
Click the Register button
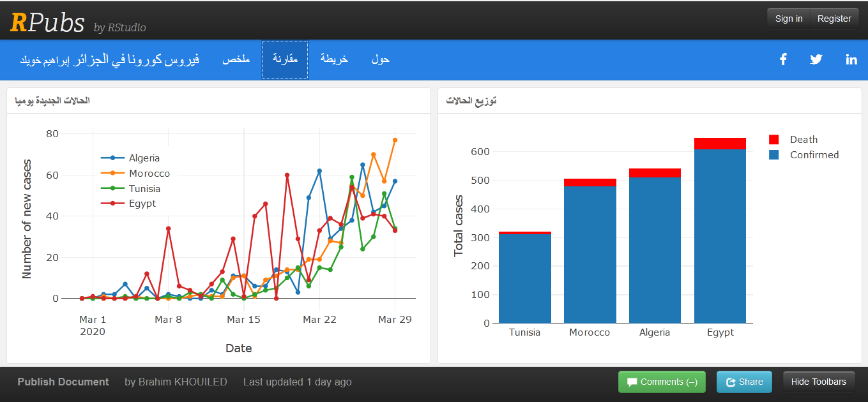click(834, 19)
